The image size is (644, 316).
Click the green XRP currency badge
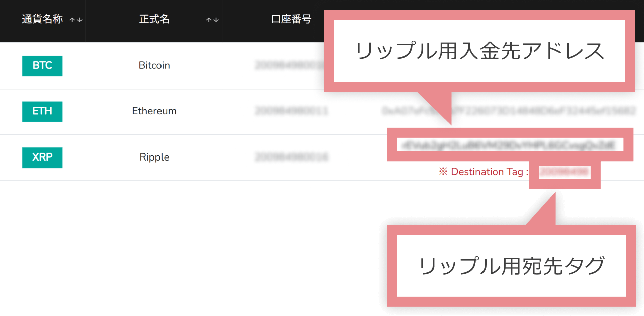(x=42, y=157)
